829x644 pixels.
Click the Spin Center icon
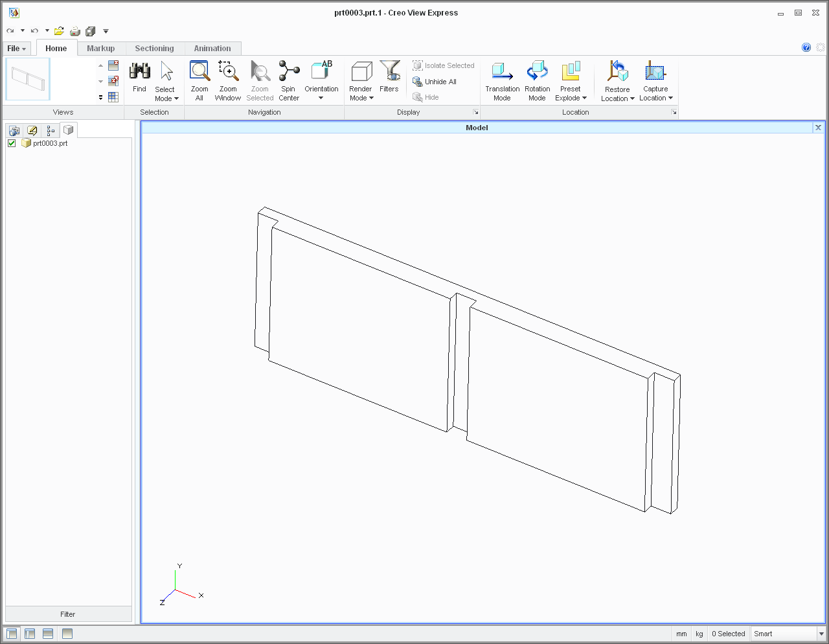289,71
